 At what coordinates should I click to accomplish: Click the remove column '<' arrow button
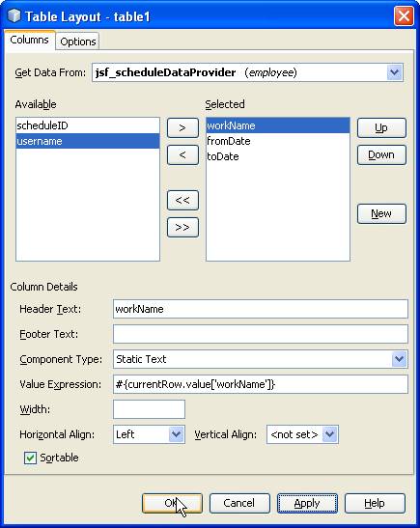point(182,154)
